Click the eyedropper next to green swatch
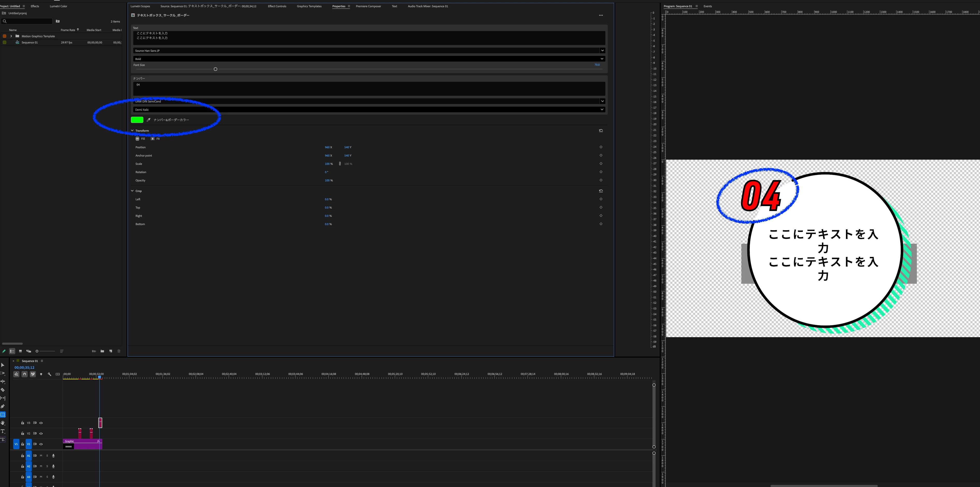This screenshot has width=980, height=487. click(x=148, y=120)
